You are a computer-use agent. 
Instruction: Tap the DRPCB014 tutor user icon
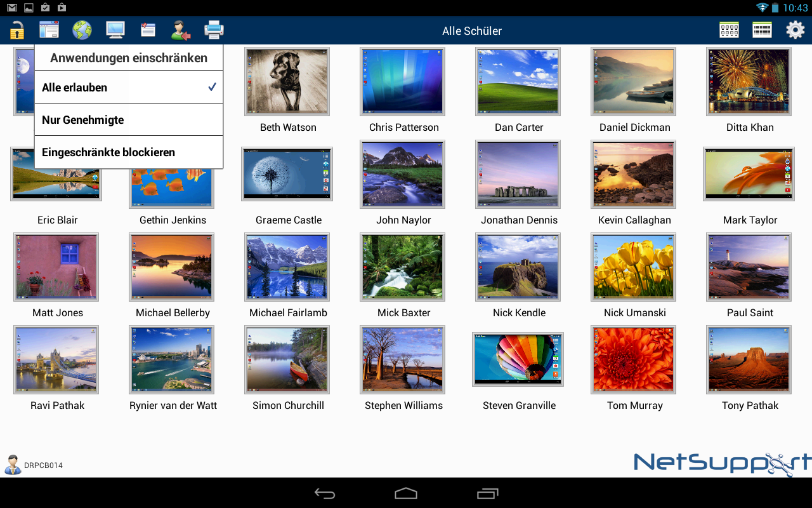click(13, 465)
